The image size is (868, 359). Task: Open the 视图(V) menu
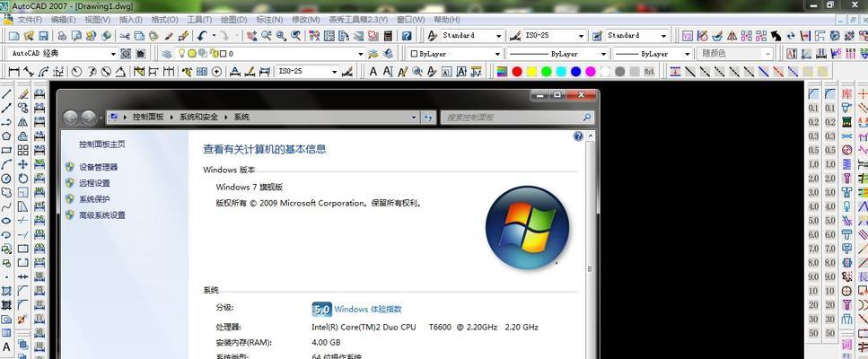pos(98,20)
